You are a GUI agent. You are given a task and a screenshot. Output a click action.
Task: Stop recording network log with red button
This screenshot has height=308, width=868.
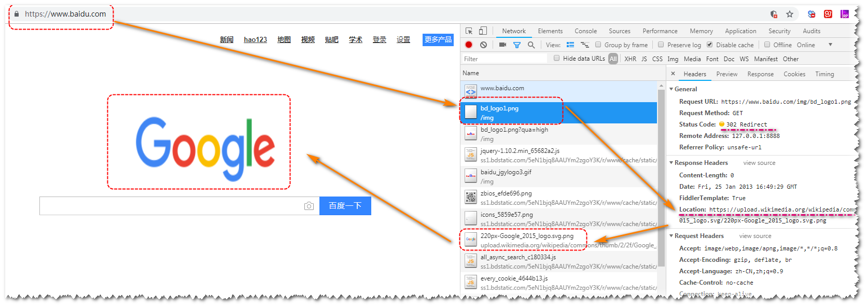[469, 45]
